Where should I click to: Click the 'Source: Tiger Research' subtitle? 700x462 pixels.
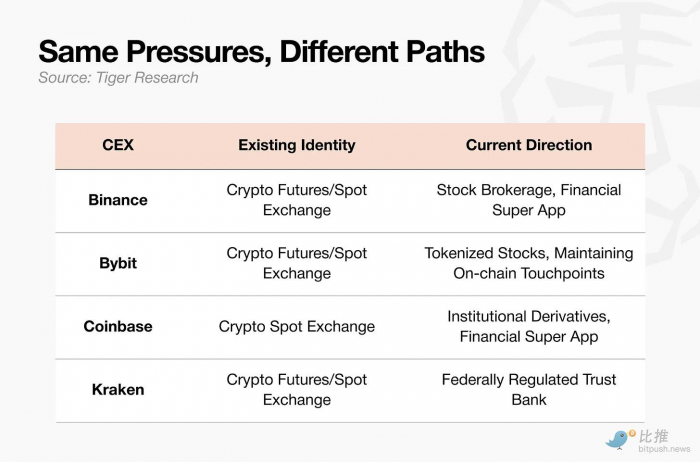pyautogui.click(x=118, y=78)
